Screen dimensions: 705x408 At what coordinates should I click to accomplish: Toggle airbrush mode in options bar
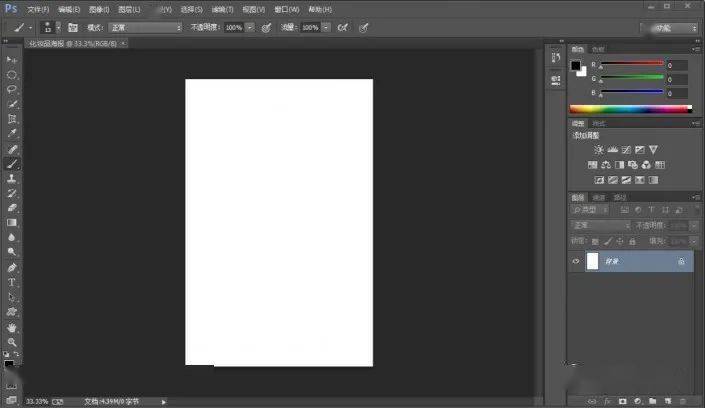click(343, 27)
